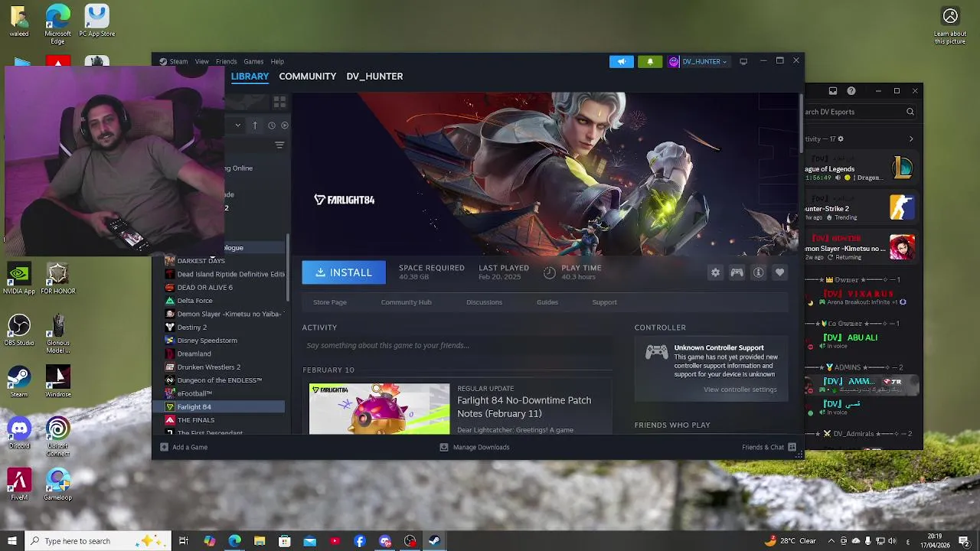Open Friends & Chat in Steam
Viewport: 980px width, 551px height.
click(x=769, y=447)
